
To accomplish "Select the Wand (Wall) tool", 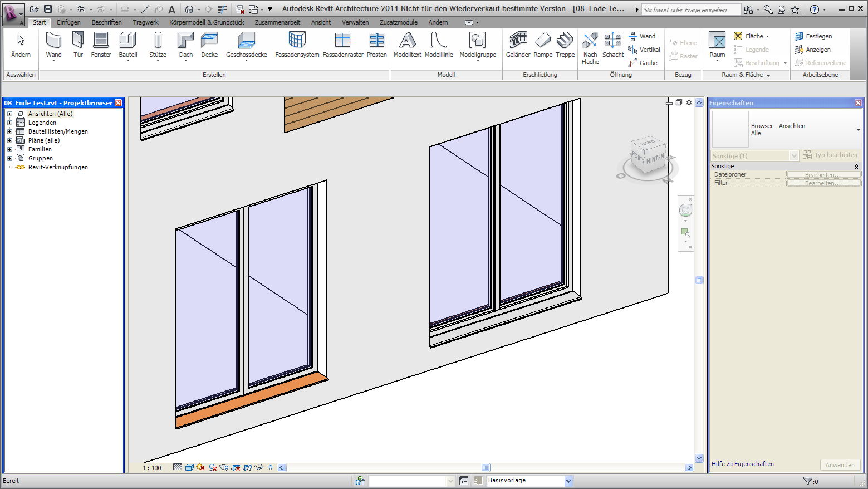I will pyautogui.click(x=53, y=45).
